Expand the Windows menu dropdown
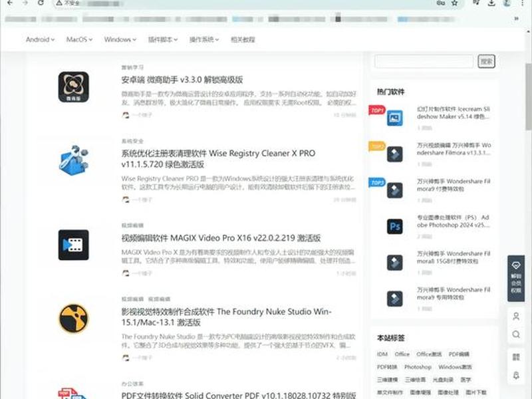Viewport: 532px width, 399px height. pos(120,39)
